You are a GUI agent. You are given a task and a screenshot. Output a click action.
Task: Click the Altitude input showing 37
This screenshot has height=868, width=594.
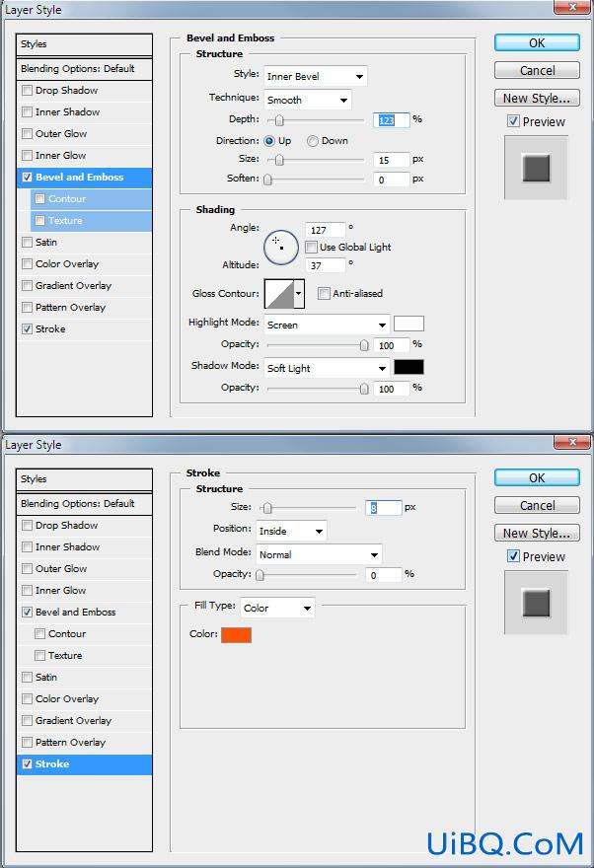pyautogui.click(x=325, y=265)
